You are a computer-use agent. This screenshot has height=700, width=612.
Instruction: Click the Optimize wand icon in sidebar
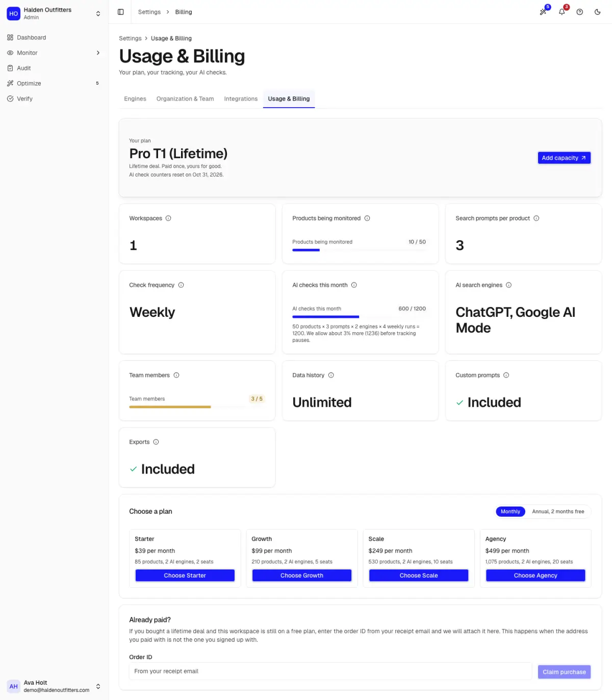[x=10, y=83]
